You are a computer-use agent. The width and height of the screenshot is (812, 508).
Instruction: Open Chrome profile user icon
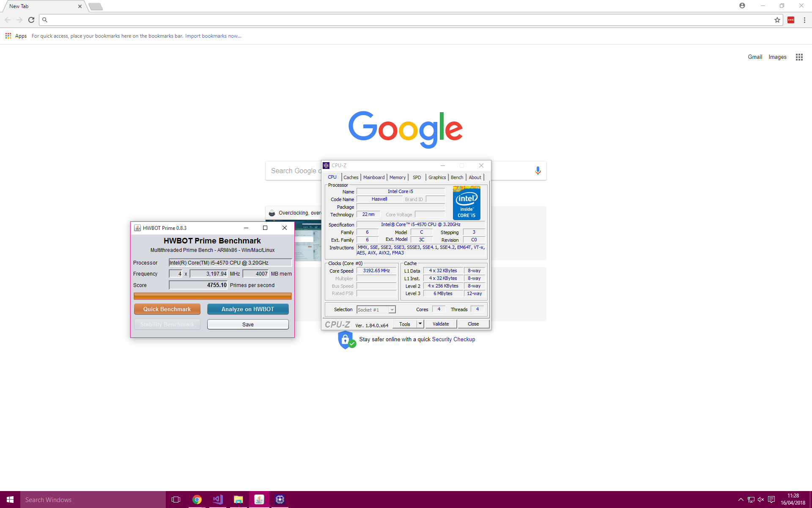pyautogui.click(x=742, y=6)
